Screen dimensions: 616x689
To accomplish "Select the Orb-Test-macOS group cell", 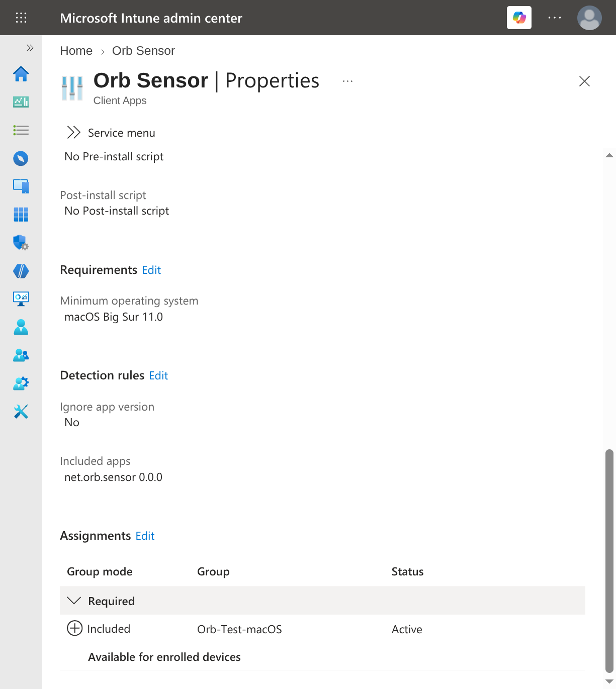I will coord(239,629).
